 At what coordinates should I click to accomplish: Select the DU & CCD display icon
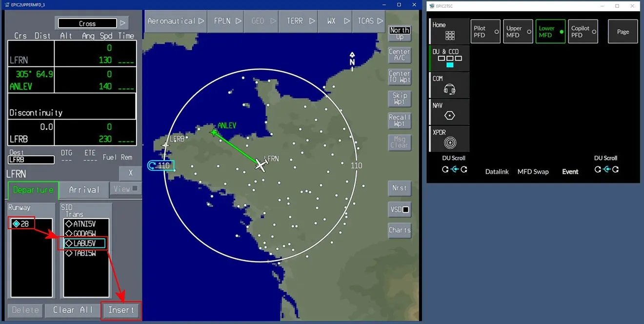[449, 58]
